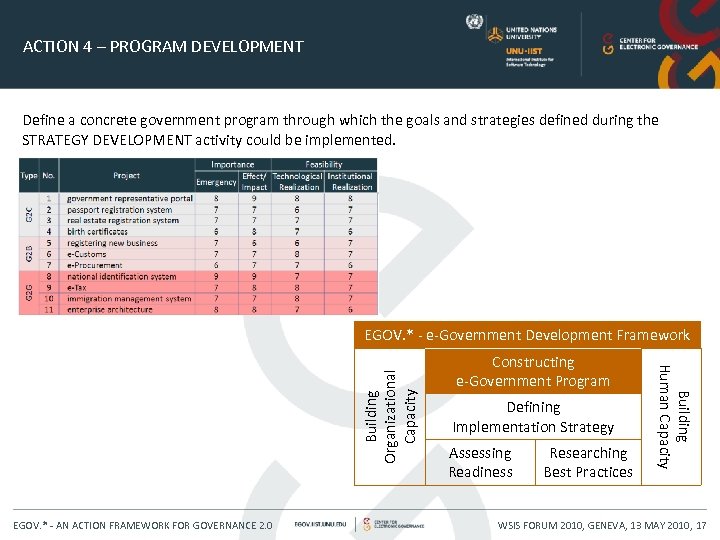The height and width of the screenshot is (540, 720).
Task: Click the Action 4 – Program Development title
Action: pos(163,46)
